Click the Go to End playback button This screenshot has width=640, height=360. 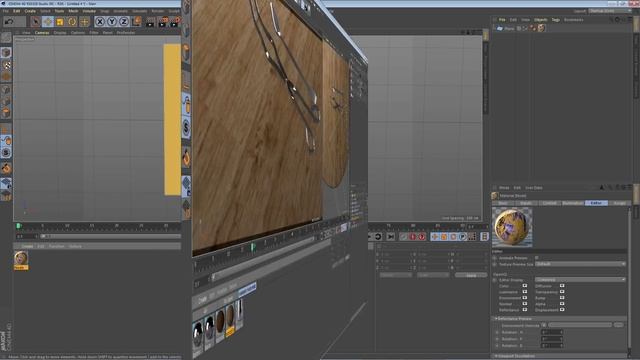pyautogui.click(x=391, y=236)
